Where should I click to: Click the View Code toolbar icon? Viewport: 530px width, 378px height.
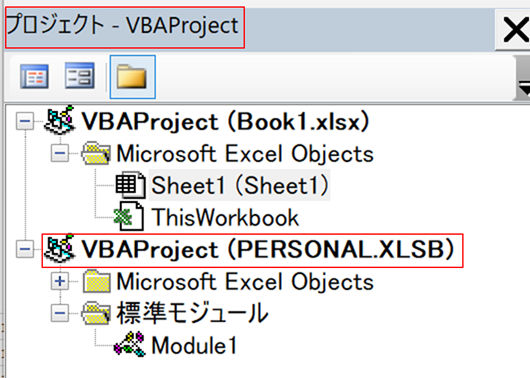coord(34,77)
